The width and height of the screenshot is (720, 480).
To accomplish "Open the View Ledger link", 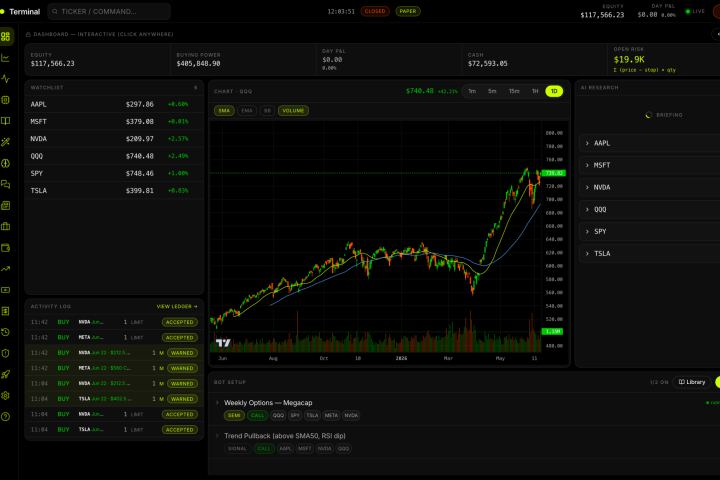I will coord(177,306).
